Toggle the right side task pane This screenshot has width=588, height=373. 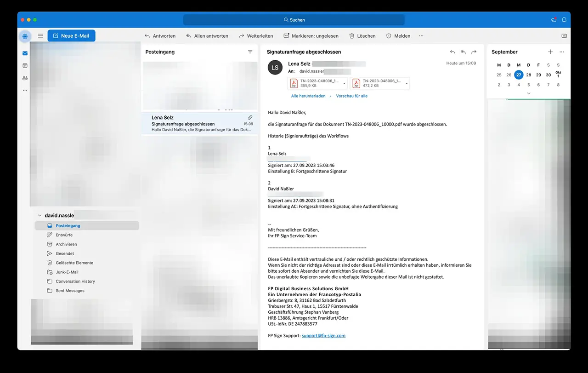(x=564, y=36)
